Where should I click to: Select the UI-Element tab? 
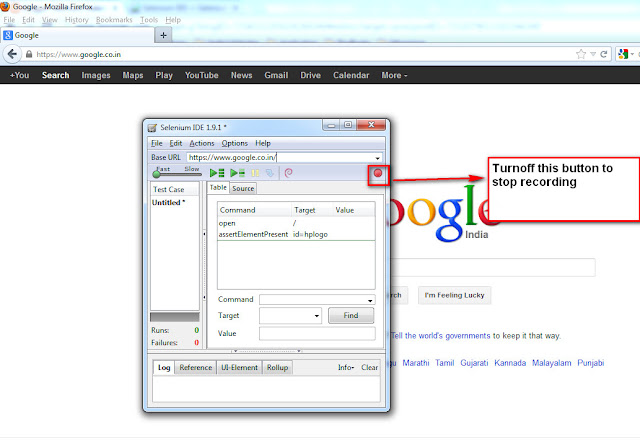pyautogui.click(x=239, y=367)
